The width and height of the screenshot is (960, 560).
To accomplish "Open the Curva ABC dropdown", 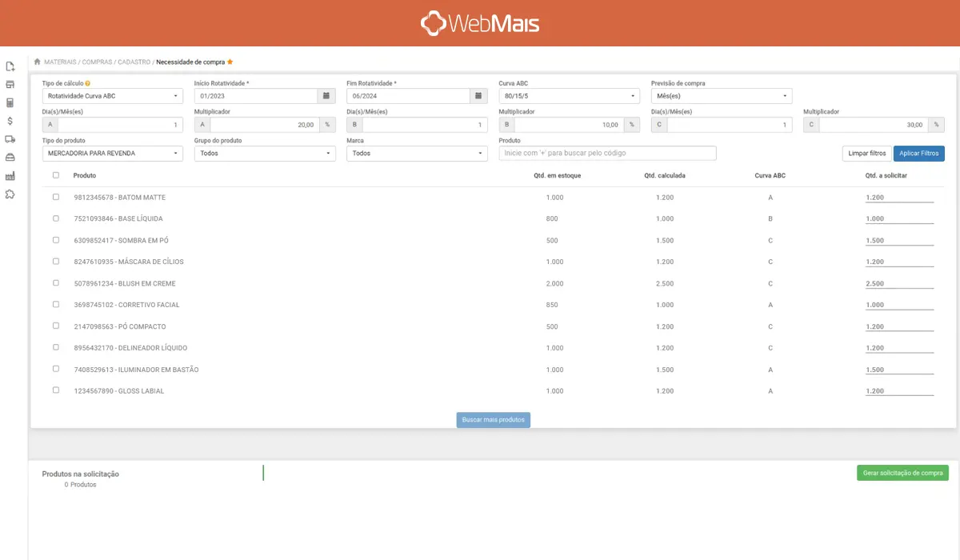I will click(568, 95).
